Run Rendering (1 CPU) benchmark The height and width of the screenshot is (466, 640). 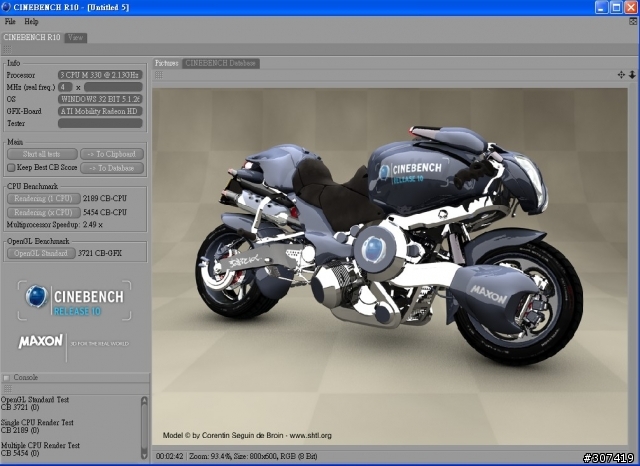pyautogui.click(x=43, y=199)
